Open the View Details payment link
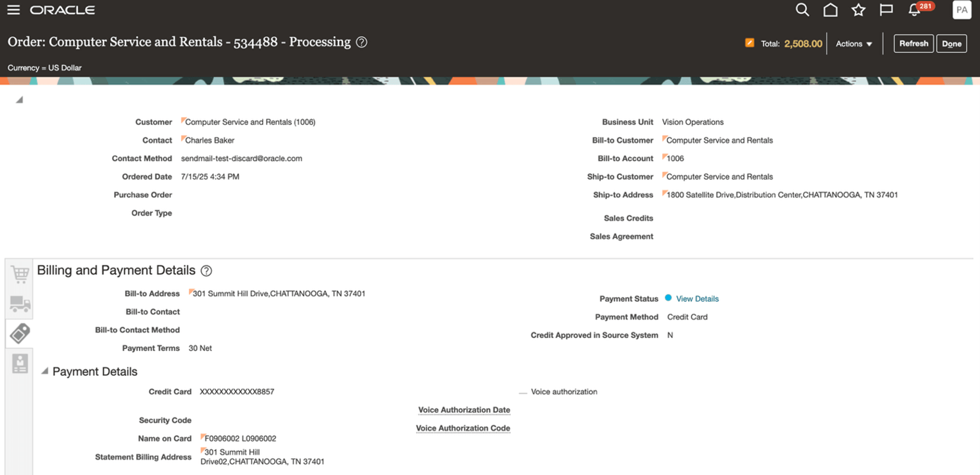 [x=697, y=299]
